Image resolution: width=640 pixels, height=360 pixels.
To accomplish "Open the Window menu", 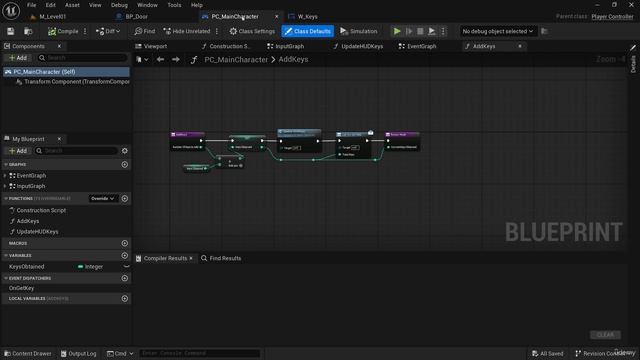I will coord(147,5).
